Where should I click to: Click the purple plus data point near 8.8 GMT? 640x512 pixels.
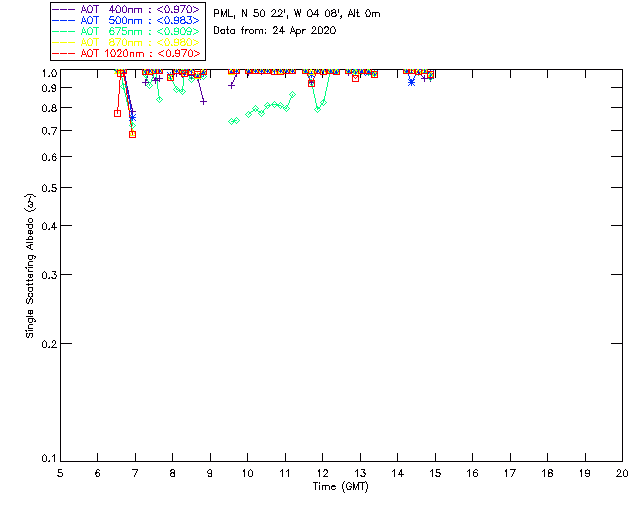pyautogui.click(x=203, y=102)
